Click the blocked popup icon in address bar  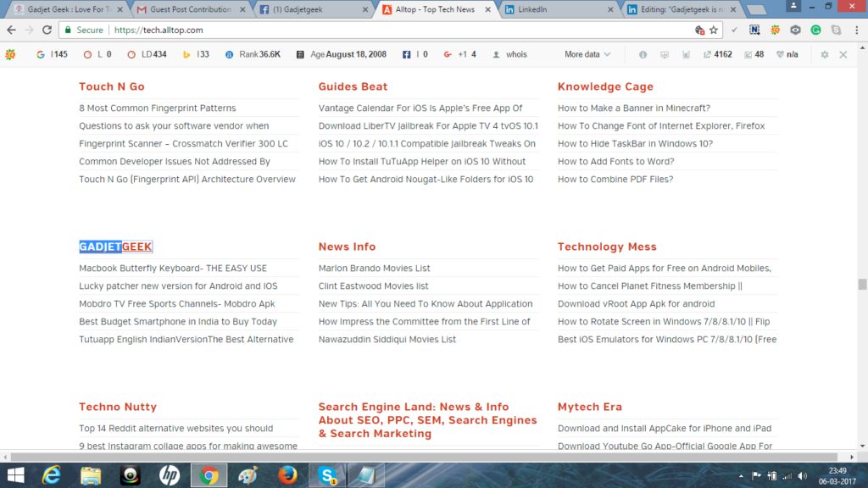click(699, 30)
